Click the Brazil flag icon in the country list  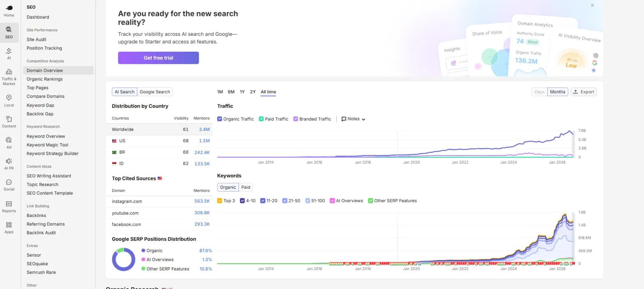click(114, 153)
